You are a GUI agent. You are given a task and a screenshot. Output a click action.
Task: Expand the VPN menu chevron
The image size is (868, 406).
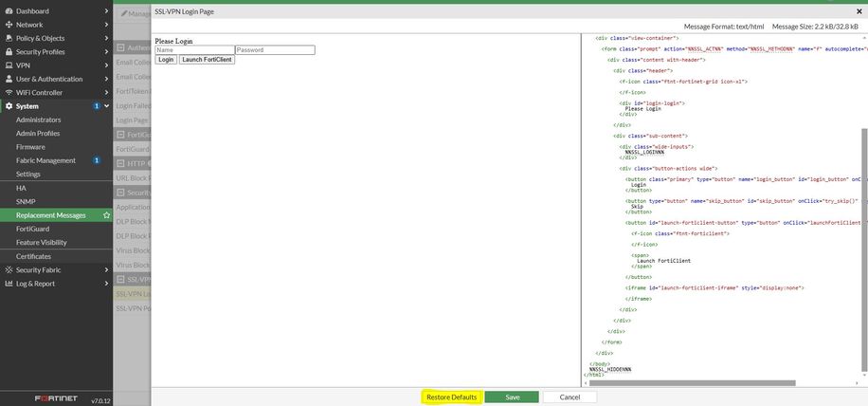pos(106,65)
